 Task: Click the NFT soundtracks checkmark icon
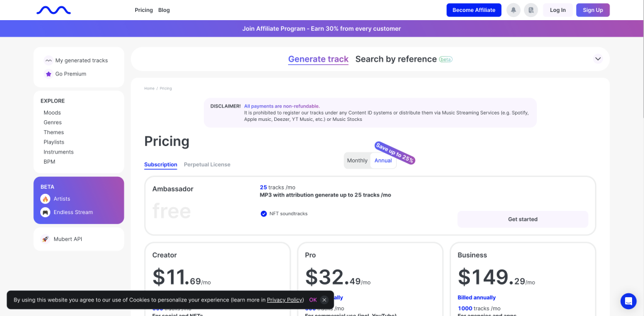[264, 213]
